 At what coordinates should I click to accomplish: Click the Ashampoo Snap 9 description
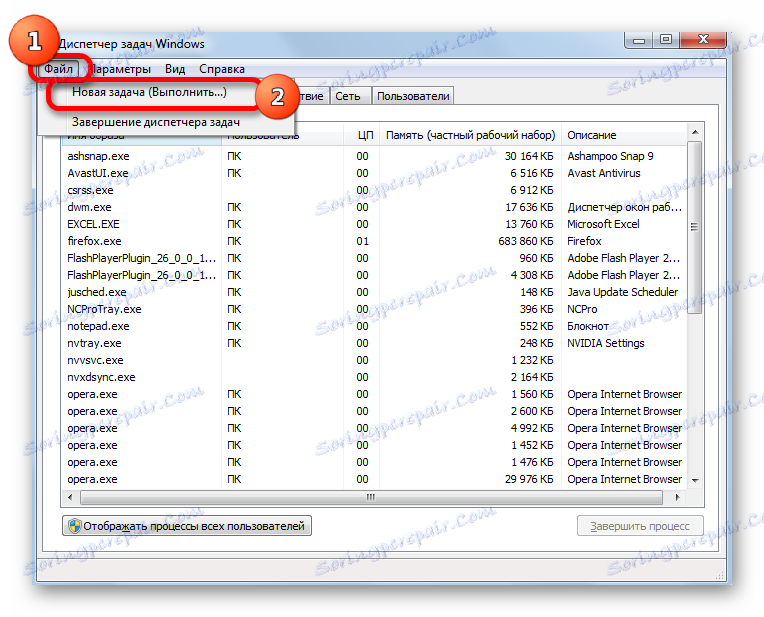[x=610, y=156]
